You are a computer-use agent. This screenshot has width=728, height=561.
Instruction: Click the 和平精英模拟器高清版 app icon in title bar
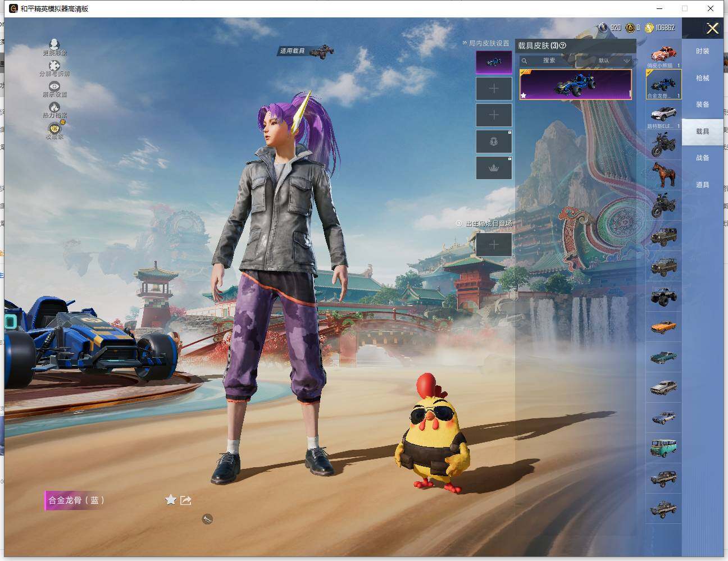13,8
